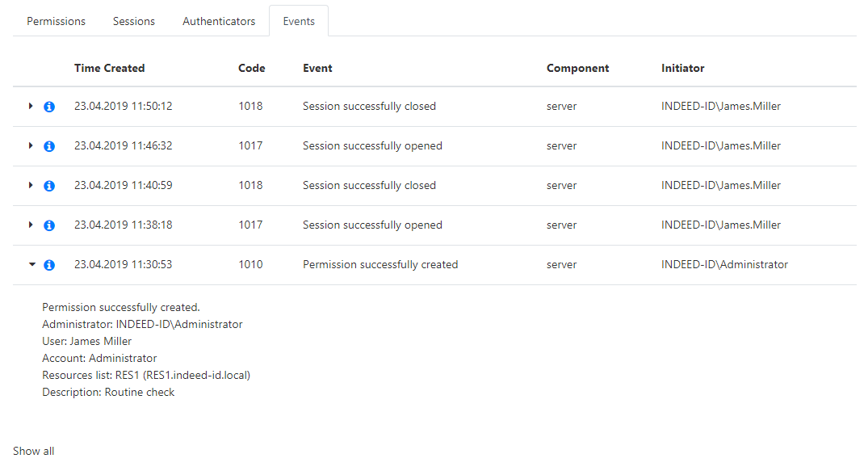Expand the 11:38:18 event row arrow

click(x=31, y=225)
